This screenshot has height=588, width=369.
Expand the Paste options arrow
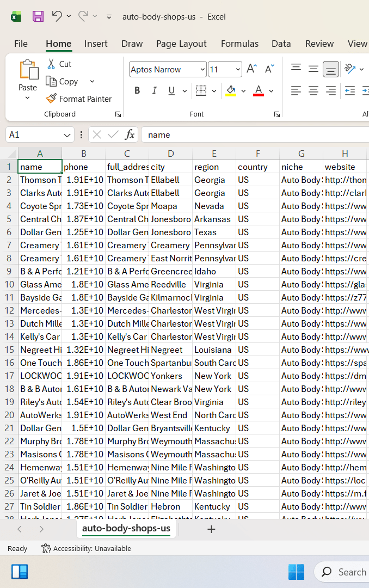point(27,98)
